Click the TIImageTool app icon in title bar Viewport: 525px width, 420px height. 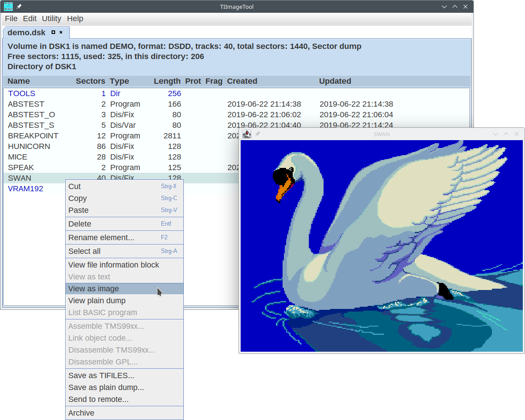[8, 7]
